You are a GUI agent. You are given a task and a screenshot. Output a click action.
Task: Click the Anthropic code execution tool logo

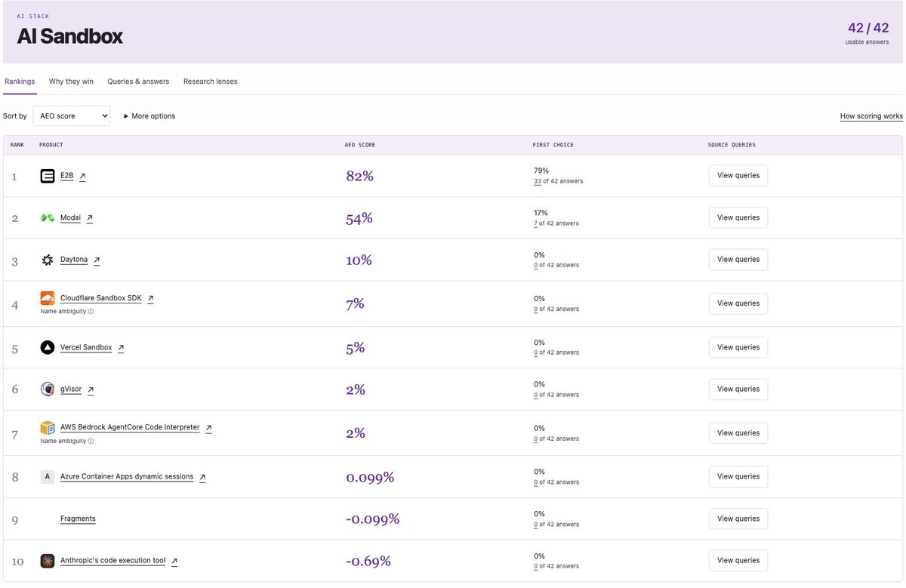pos(48,561)
